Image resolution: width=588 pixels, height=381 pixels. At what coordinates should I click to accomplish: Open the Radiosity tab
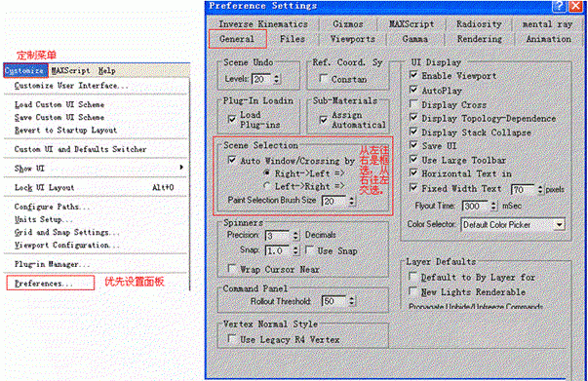(479, 24)
